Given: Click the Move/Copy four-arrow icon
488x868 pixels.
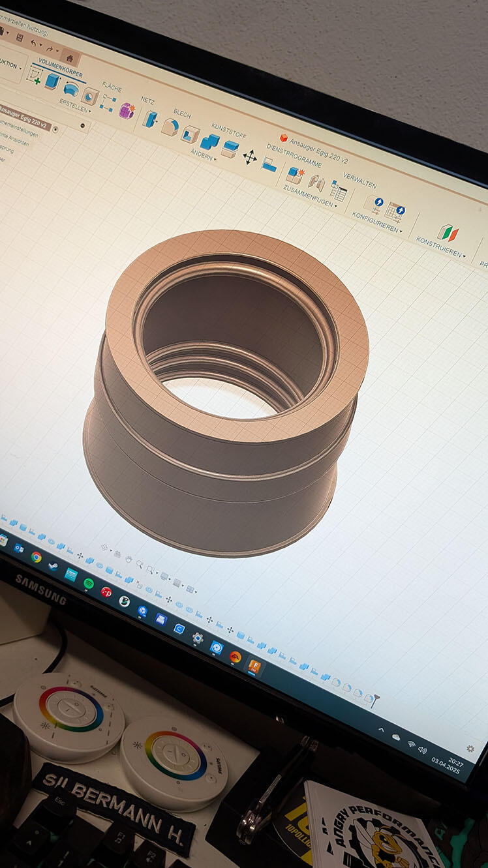Looking at the screenshot, I should [x=250, y=157].
